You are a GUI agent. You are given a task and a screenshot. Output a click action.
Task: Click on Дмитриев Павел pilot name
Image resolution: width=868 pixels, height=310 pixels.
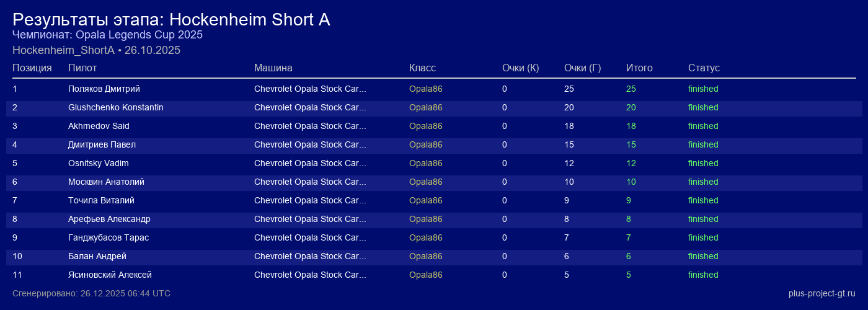pos(102,144)
